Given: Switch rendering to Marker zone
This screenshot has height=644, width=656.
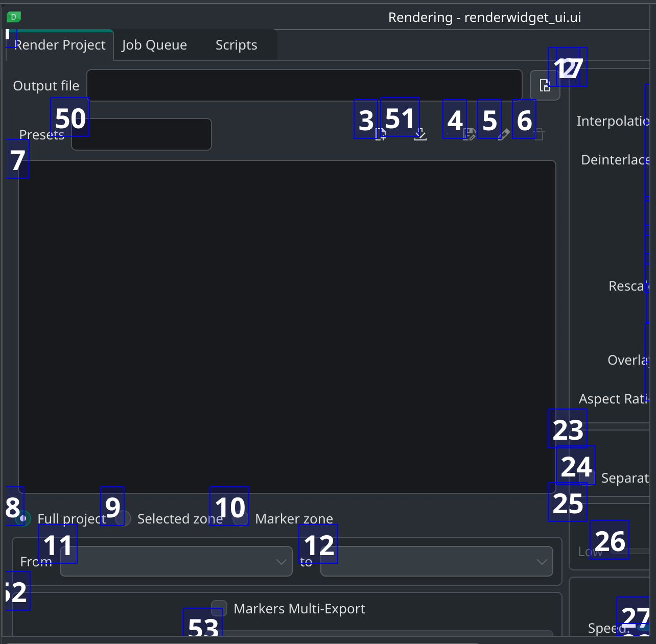Looking at the screenshot, I should (241, 518).
